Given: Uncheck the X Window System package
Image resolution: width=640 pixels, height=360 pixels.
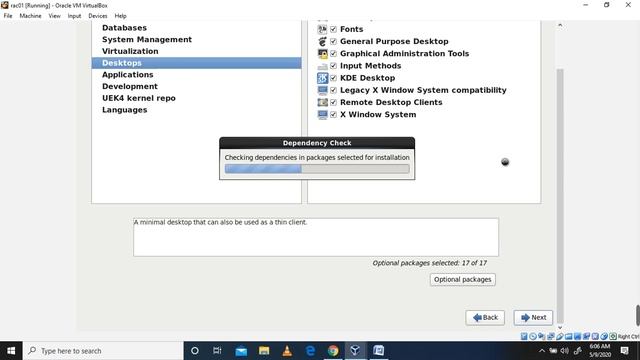Looking at the screenshot, I should [333, 115].
